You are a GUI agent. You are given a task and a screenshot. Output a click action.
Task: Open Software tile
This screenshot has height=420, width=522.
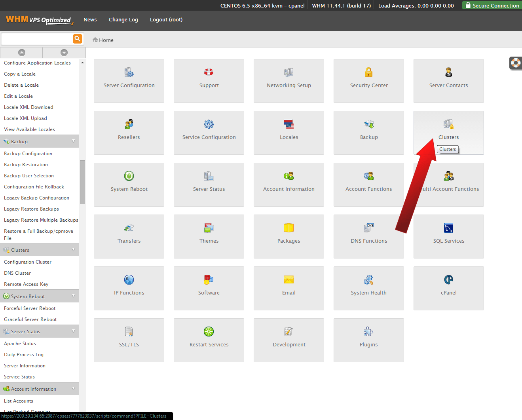pyautogui.click(x=209, y=288)
